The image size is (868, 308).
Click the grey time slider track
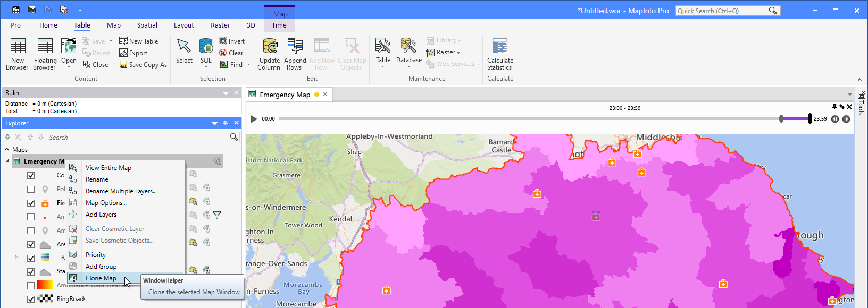[529, 119]
